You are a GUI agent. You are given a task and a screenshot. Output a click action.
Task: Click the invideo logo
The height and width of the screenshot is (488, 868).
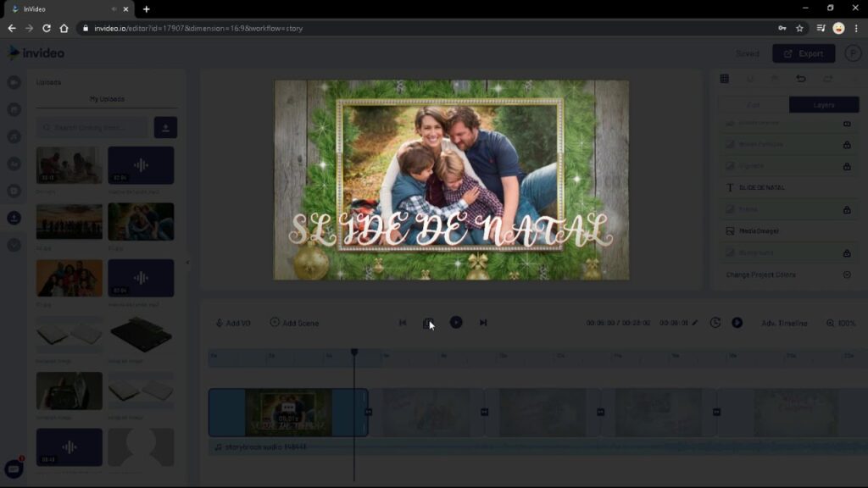(36, 53)
